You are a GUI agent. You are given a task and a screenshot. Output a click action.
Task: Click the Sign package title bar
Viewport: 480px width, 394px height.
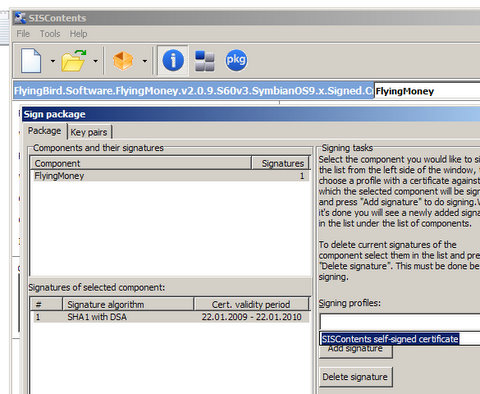click(251, 114)
